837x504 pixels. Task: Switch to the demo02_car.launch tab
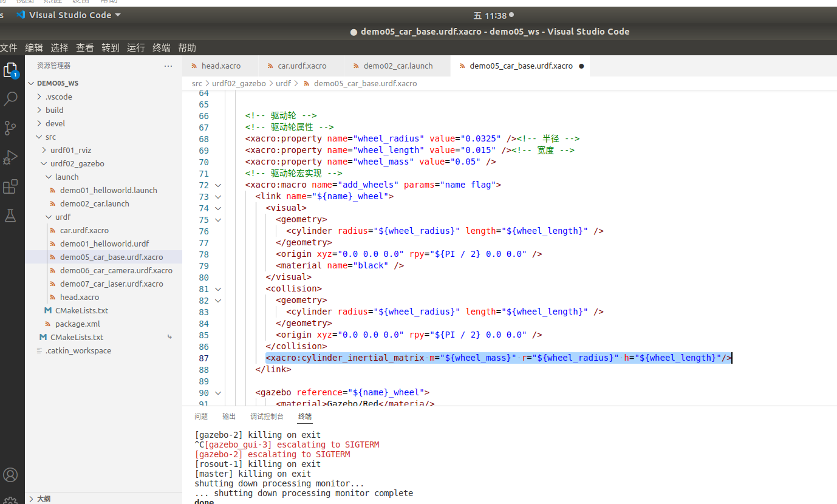point(397,66)
